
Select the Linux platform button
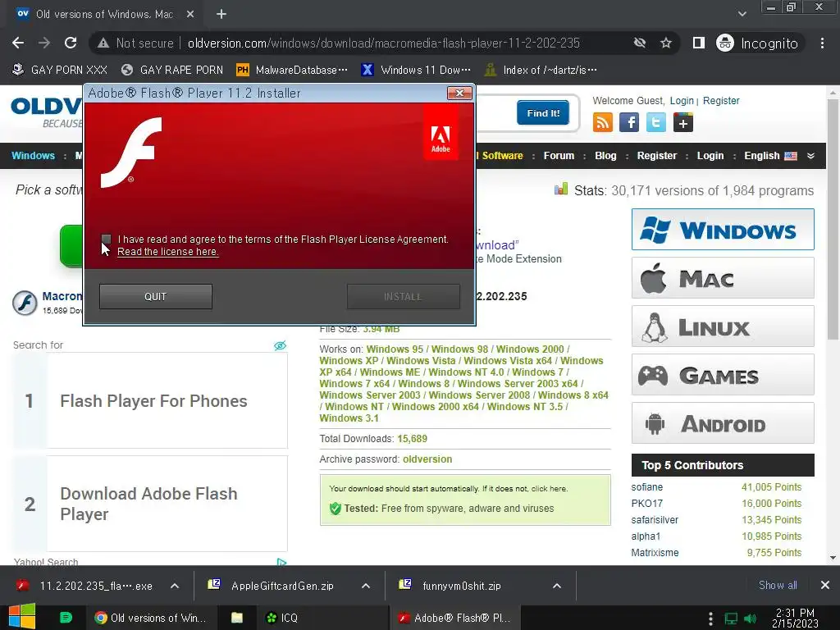[723, 326]
